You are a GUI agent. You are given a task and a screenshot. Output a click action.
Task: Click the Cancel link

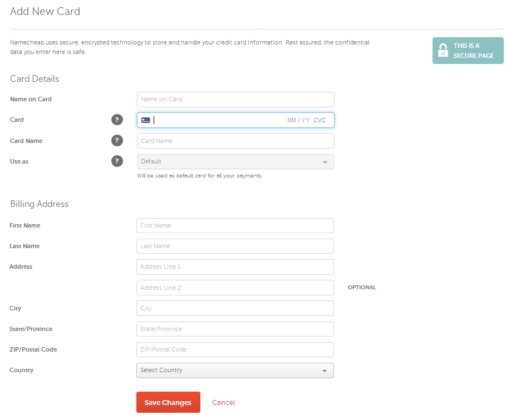coord(223,403)
